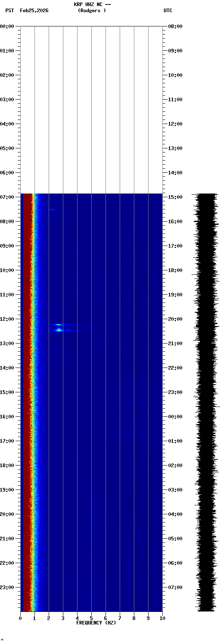The width and height of the screenshot is (224, 644).
Task: Click the 'PST' time zone label
Action: tap(9, 11)
